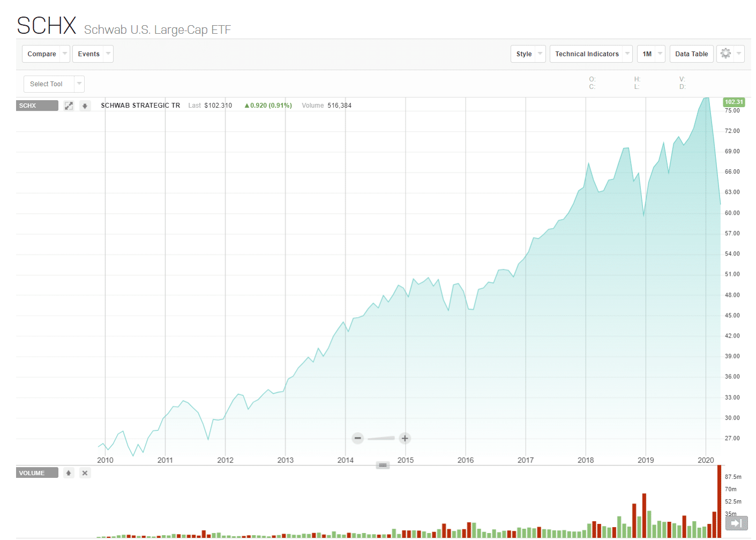Open 1M interval dropdown
The height and width of the screenshot is (540, 756).
[x=652, y=54]
